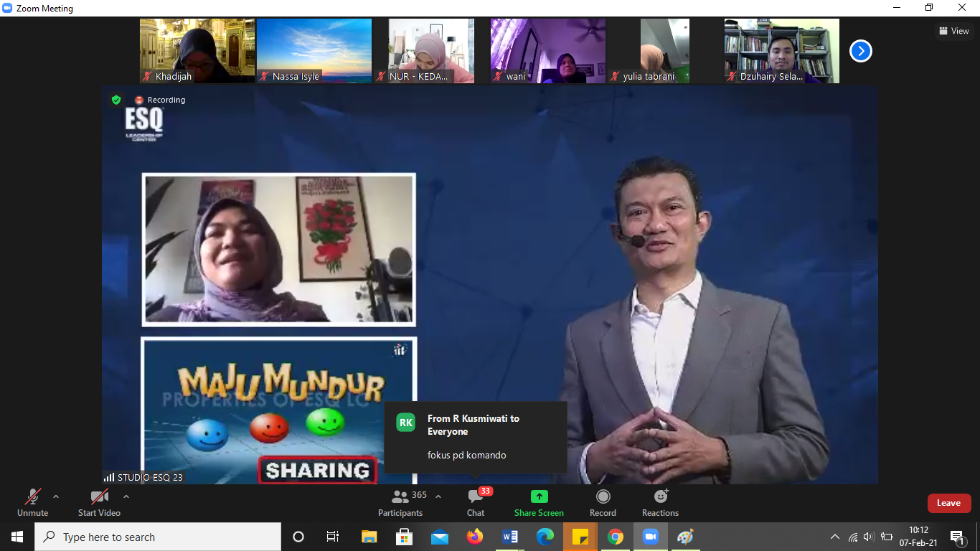The image size is (980, 551).
Task: Unmute the microphone
Action: (x=33, y=496)
